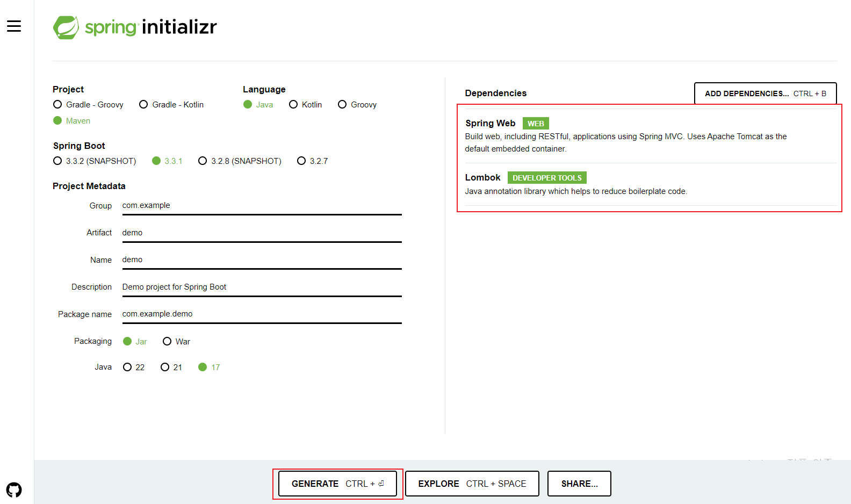Open the Share dialog button
851x504 pixels.
pos(579,484)
